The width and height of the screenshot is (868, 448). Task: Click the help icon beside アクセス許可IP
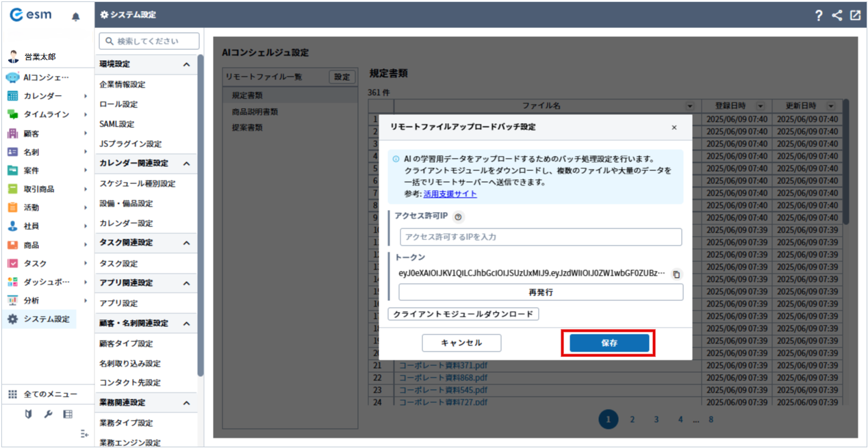click(x=458, y=217)
